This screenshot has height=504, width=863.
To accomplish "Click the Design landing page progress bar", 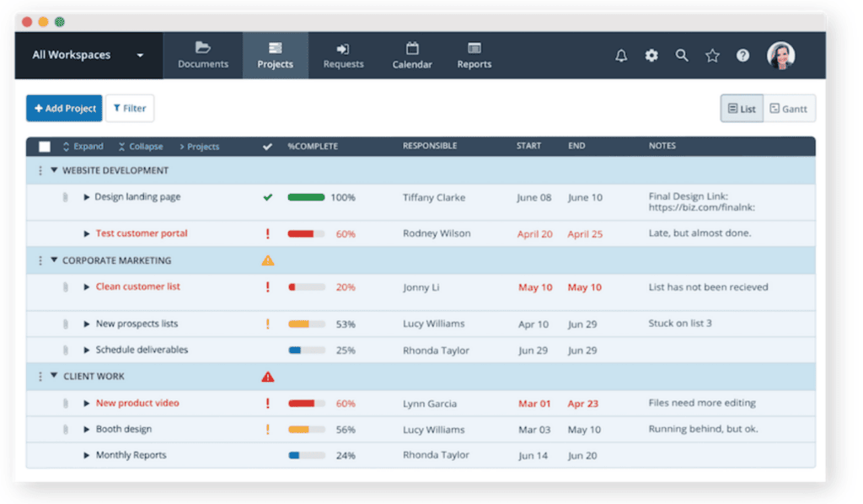I will (x=306, y=197).
